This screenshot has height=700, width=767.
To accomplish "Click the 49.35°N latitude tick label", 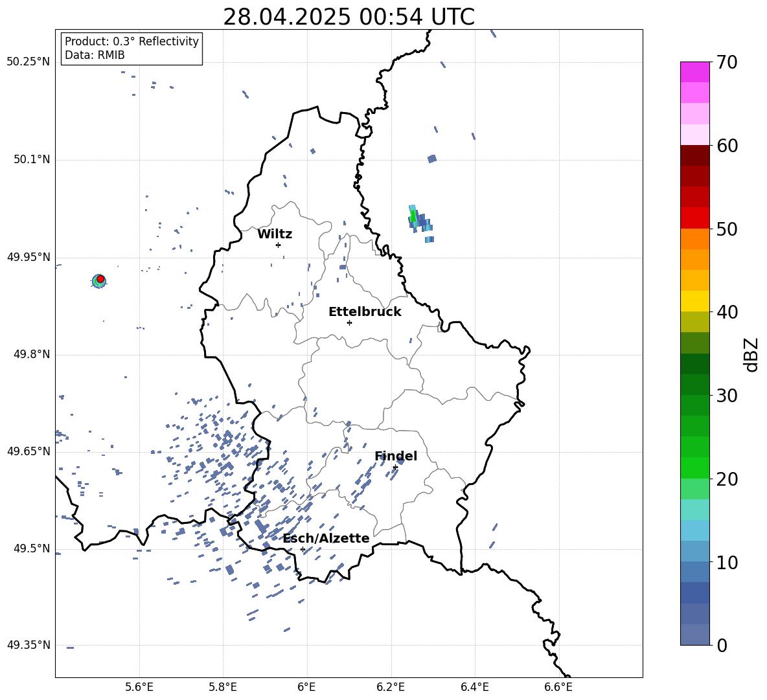I will (29, 645).
